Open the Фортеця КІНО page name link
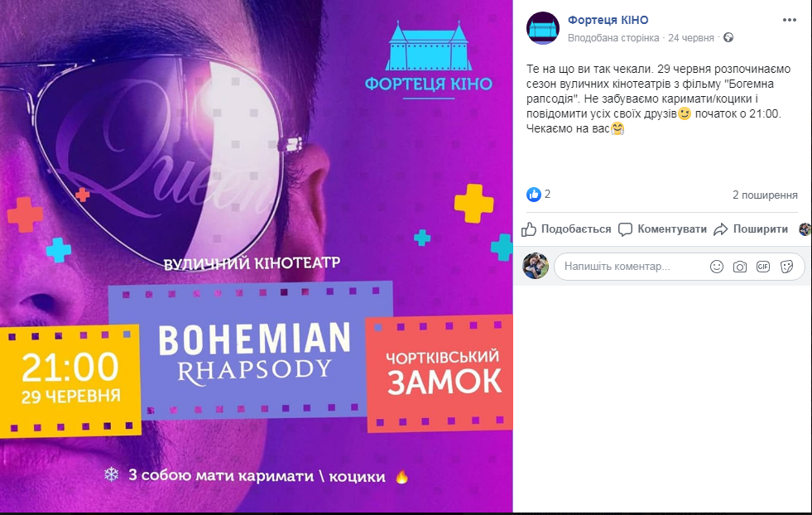Screen dimensions: 812x515 coord(608,20)
